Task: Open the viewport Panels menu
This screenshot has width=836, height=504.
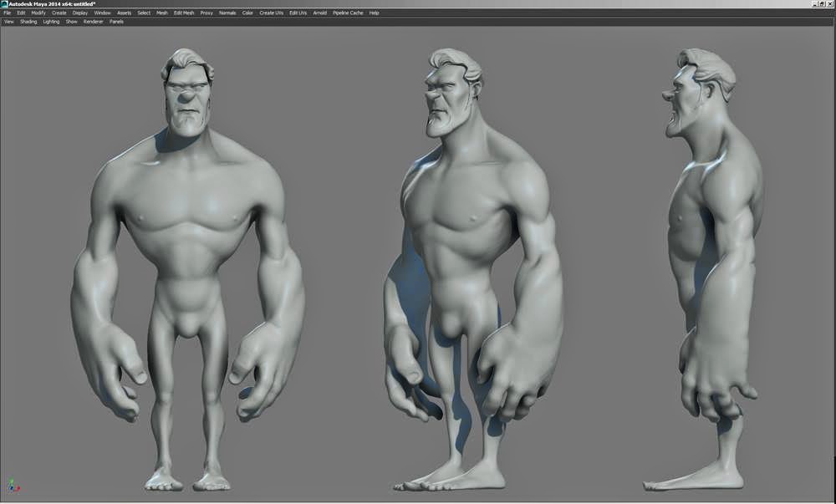Action: 116,22
